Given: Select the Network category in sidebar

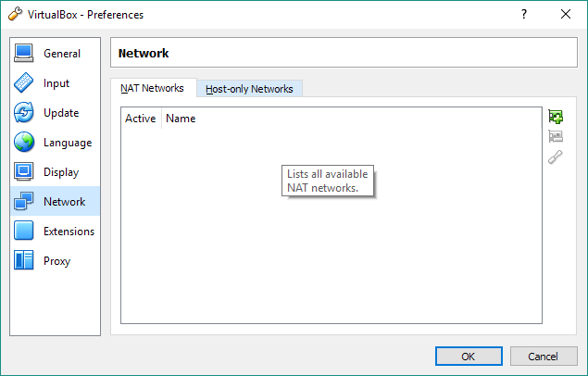Looking at the screenshot, I should (56, 201).
